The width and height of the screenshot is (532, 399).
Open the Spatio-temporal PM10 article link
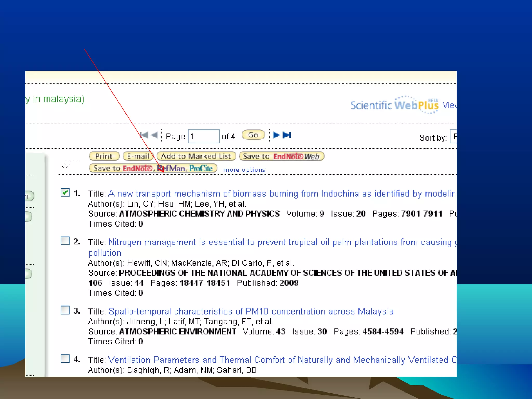pos(251,311)
